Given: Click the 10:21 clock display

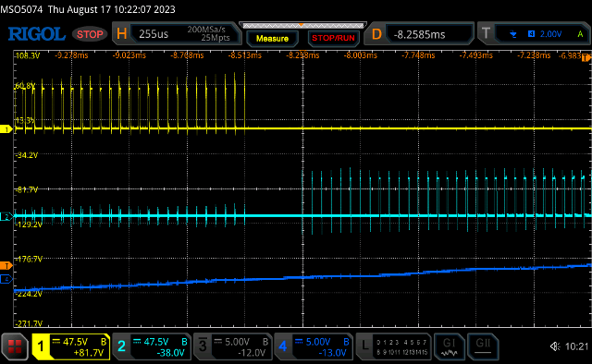Looking at the screenshot, I should 576,346.
